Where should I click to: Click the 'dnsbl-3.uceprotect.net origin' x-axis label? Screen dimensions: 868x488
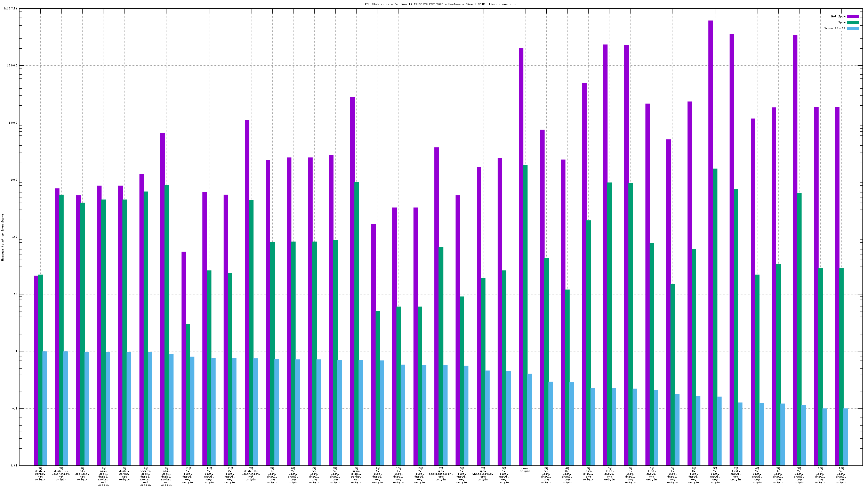[251, 474]
